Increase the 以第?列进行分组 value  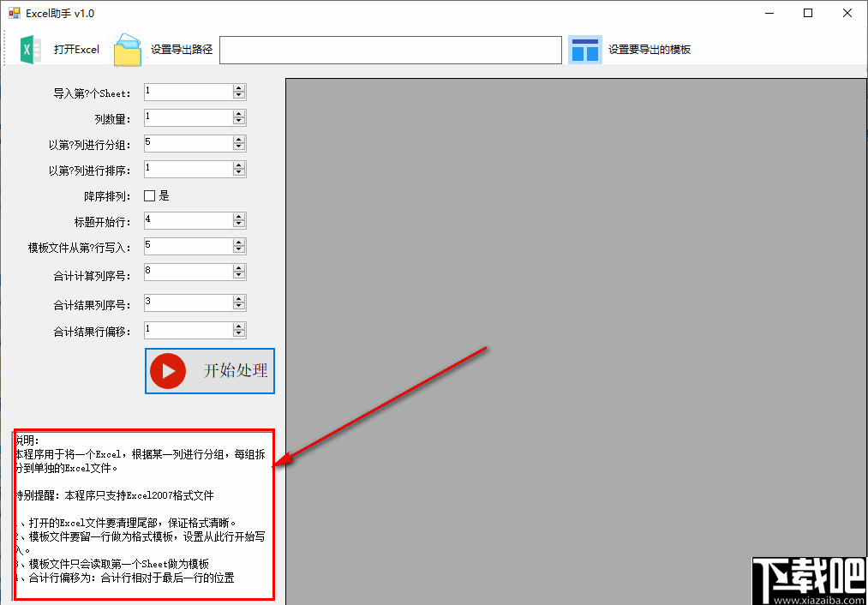tap(239, 140)
